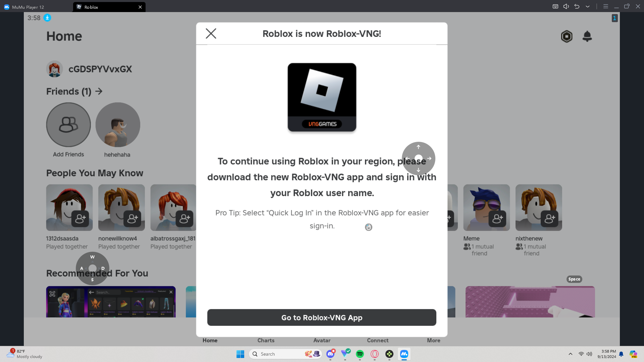Viewport: 644px width, 362px height.
Task: Click the MuMu back arrow icon
Action: pos(577,6)
